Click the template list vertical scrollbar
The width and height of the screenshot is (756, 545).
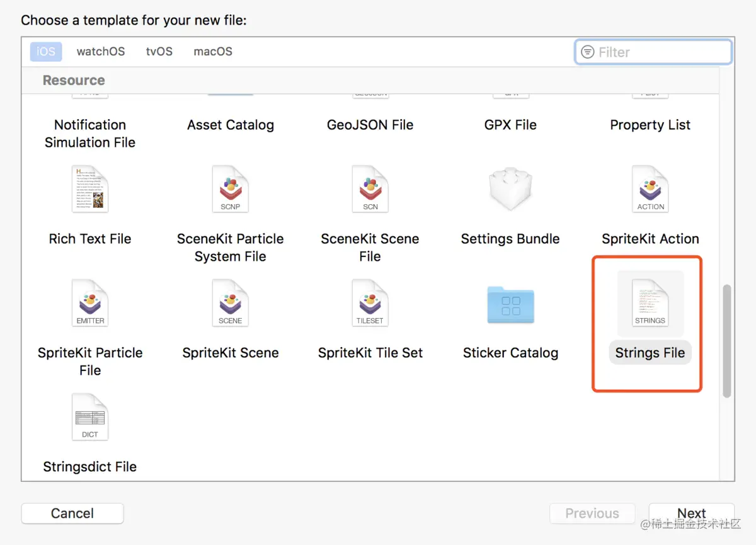(x=726, y=340)
